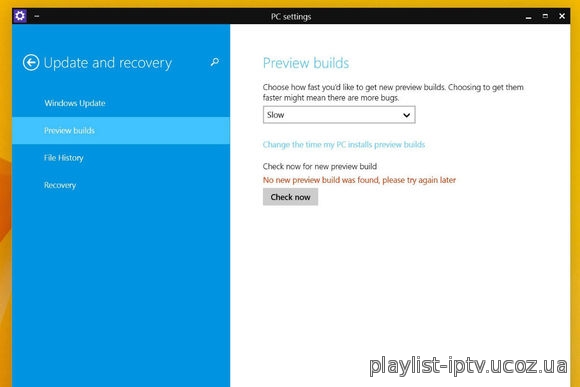Click the red No new preview build message
580x387 pixels.
(x=359, y=180)
